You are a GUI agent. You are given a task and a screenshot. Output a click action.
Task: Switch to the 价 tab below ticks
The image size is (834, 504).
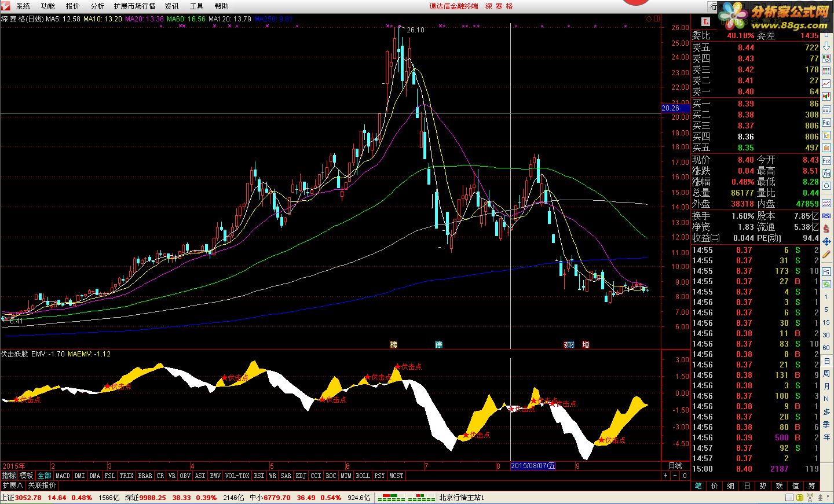[x=714, y=486]
